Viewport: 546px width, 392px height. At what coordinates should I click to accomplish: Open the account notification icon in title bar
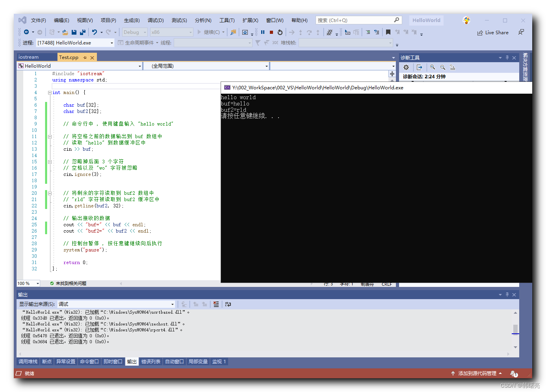[466, 20]
